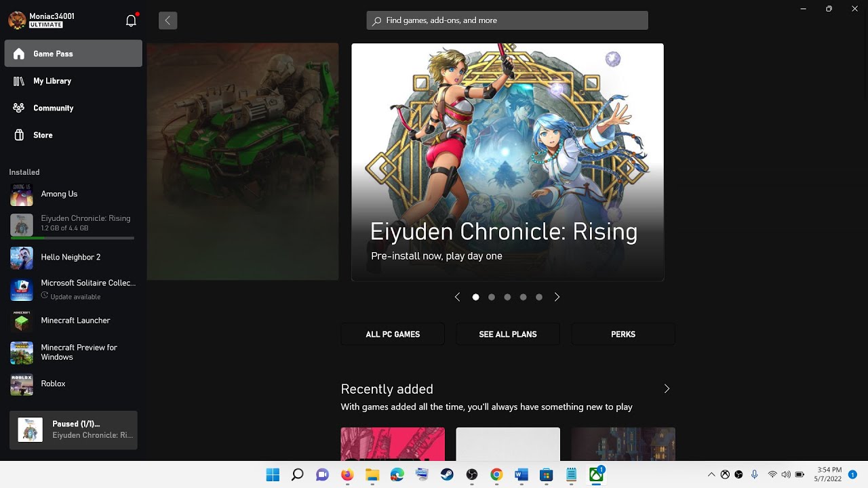Click the Roblox game icon
The width and height of the screenshot is (868, 488).
tap(22, 384)
